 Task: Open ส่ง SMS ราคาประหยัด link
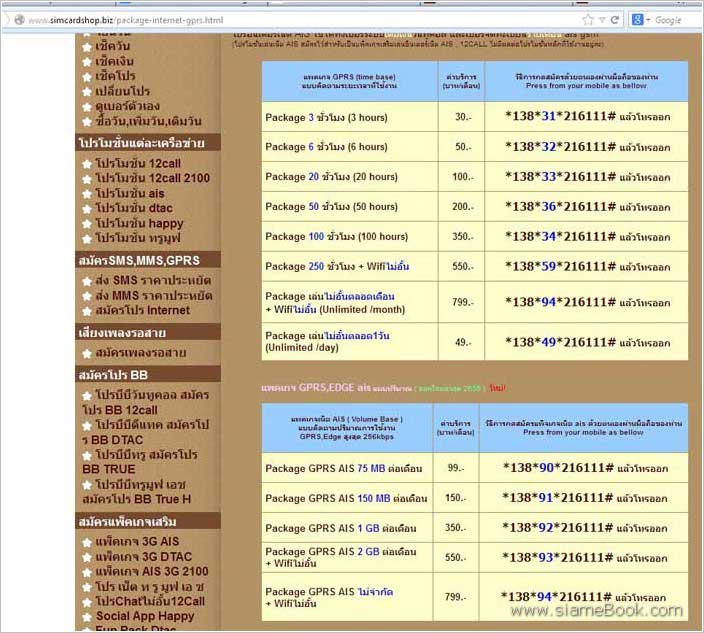153,281
